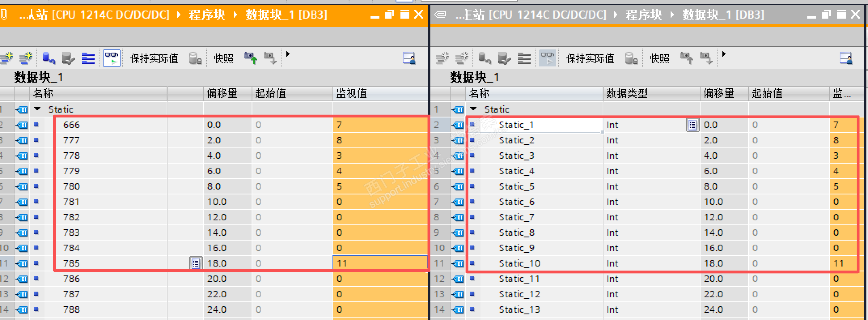Viewport: 868px width, 320px height.
Task: Collapse the Static node in 从站 window
Action: pos(38,109)
